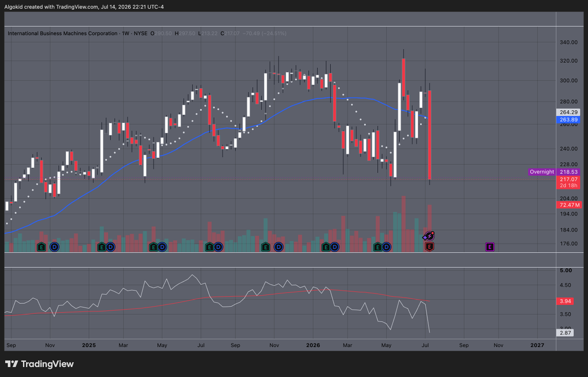Click the white 264.29 price label

click(569, 112)
